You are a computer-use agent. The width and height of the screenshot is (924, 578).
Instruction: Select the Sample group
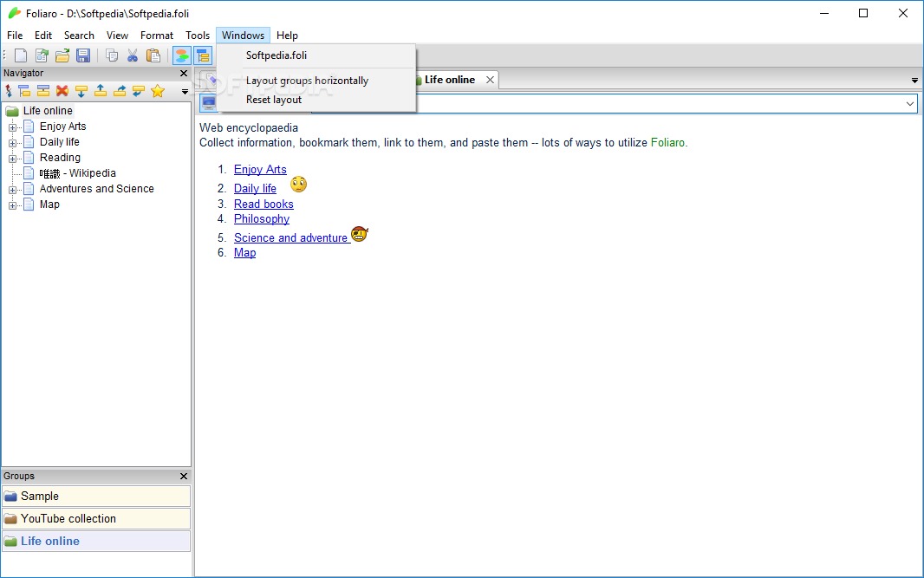(96, 496)
